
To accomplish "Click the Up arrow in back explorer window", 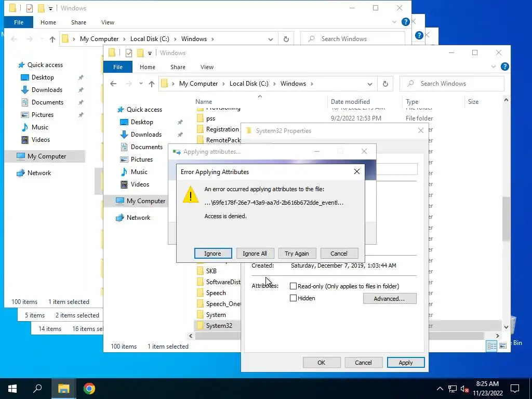I will coord(52,39).
